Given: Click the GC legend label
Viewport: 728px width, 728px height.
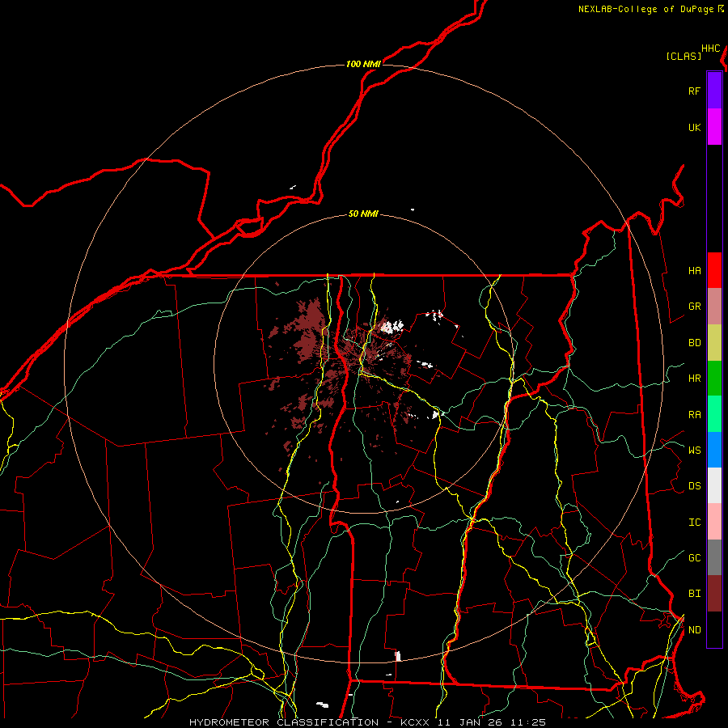Looking at the screenshot, I should [694, 558].
